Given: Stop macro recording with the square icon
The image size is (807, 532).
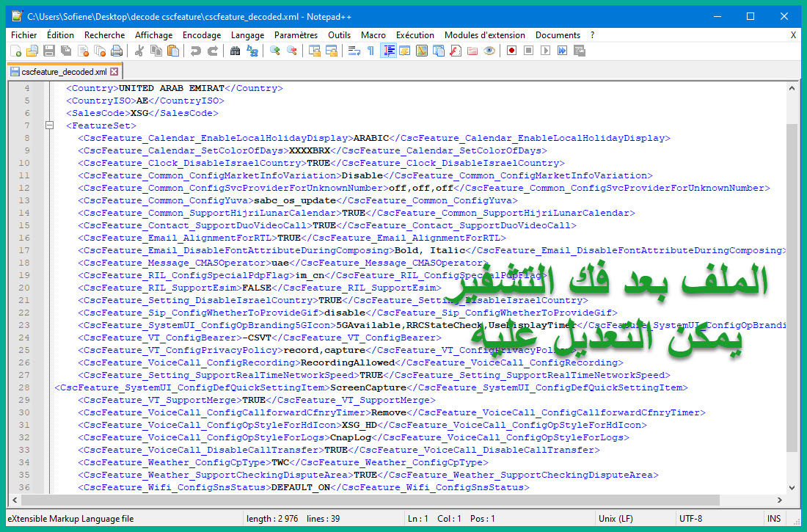Looking at the screenshot, I should pyautogui.click(x=528, y=51).
